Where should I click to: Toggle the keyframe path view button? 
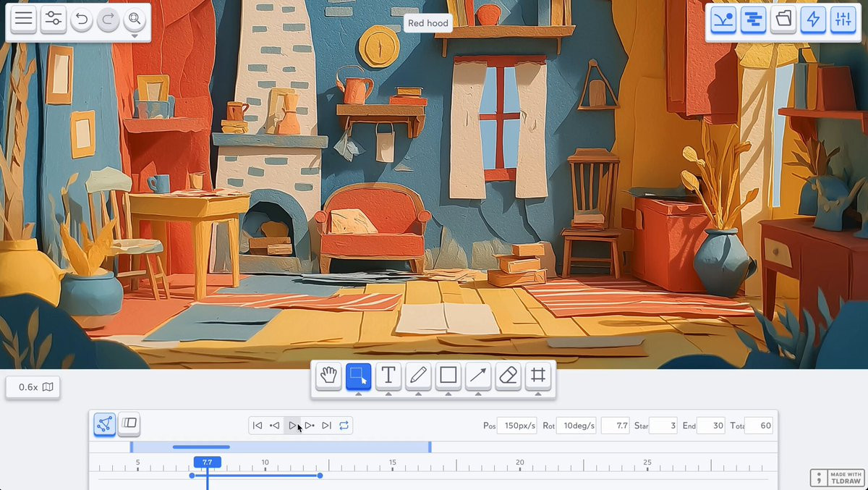click(105, 424)
